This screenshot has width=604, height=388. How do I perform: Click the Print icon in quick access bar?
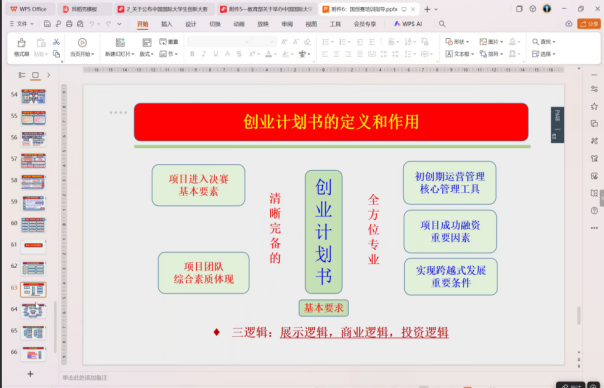69,24
